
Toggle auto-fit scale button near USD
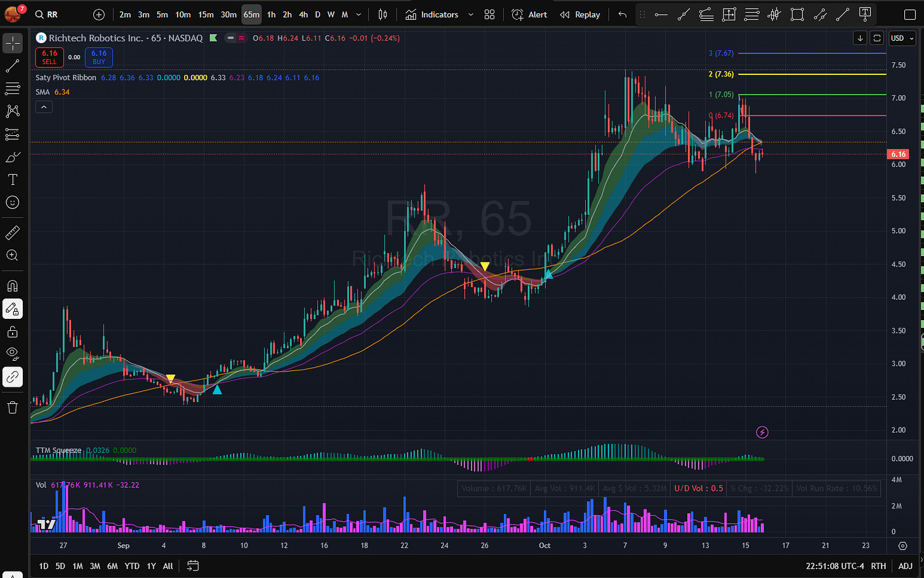pos(877,38)
